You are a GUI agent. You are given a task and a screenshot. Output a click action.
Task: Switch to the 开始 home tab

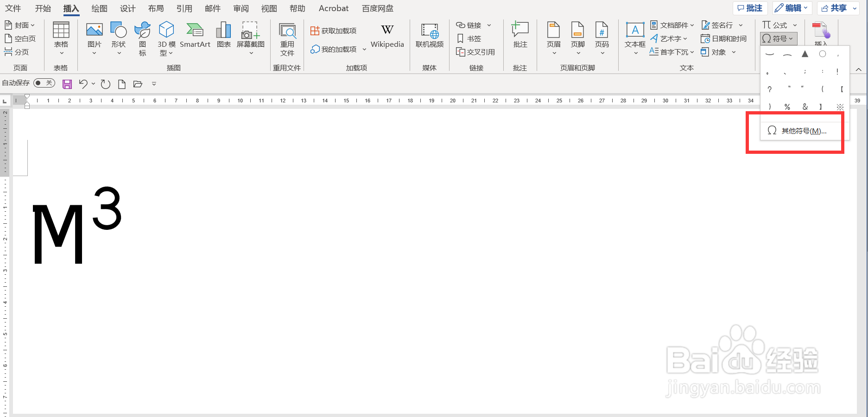coord(43,8)
